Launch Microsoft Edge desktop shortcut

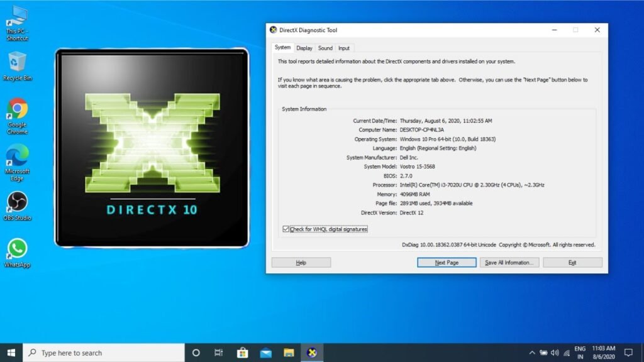click(17, 163)
